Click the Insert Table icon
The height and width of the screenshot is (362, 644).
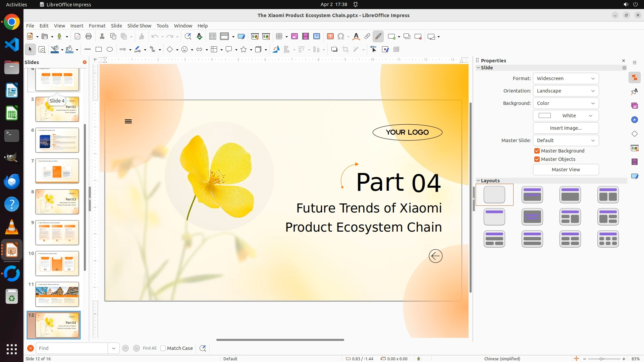point(279,36)
